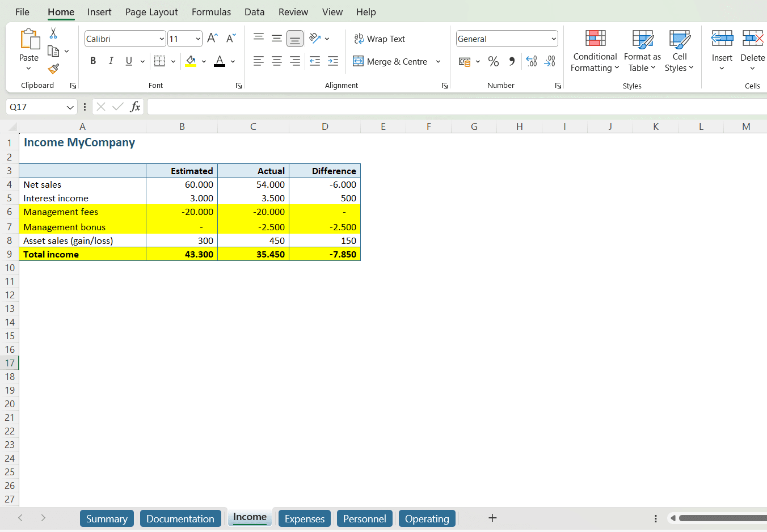
Task: Click the Clipboard dialog launcher arrow
Action: pyautogui.click(x=73, y=86)
